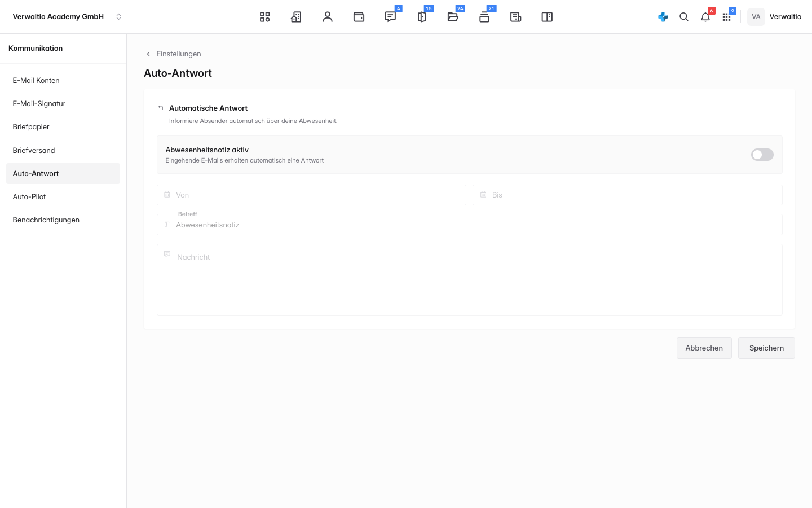Open the split panel layout icon

(547, 17)
